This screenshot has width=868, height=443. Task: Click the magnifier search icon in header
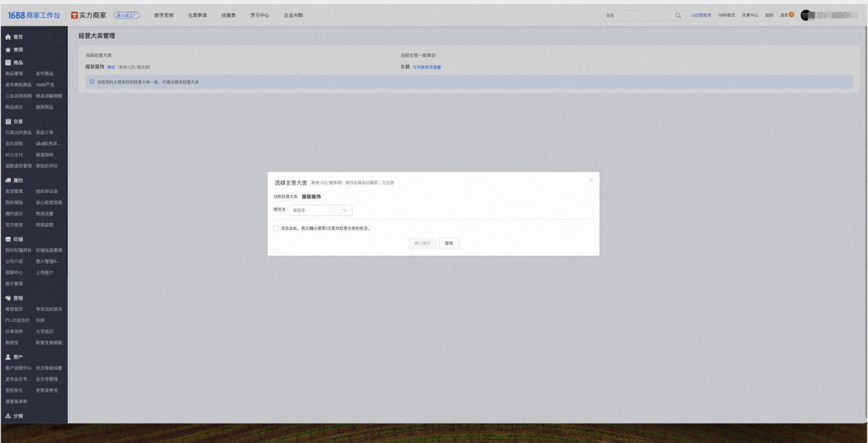click(678, 15)
